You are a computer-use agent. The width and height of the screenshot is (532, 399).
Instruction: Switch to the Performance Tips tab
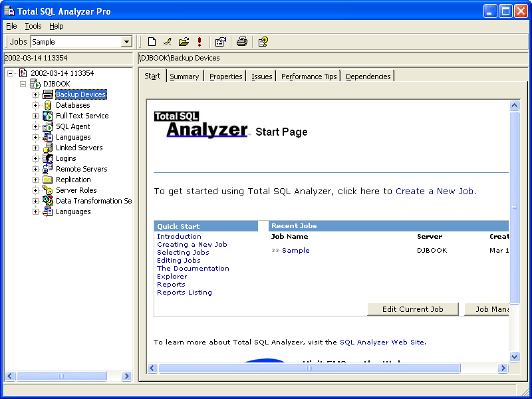point(309,76)
